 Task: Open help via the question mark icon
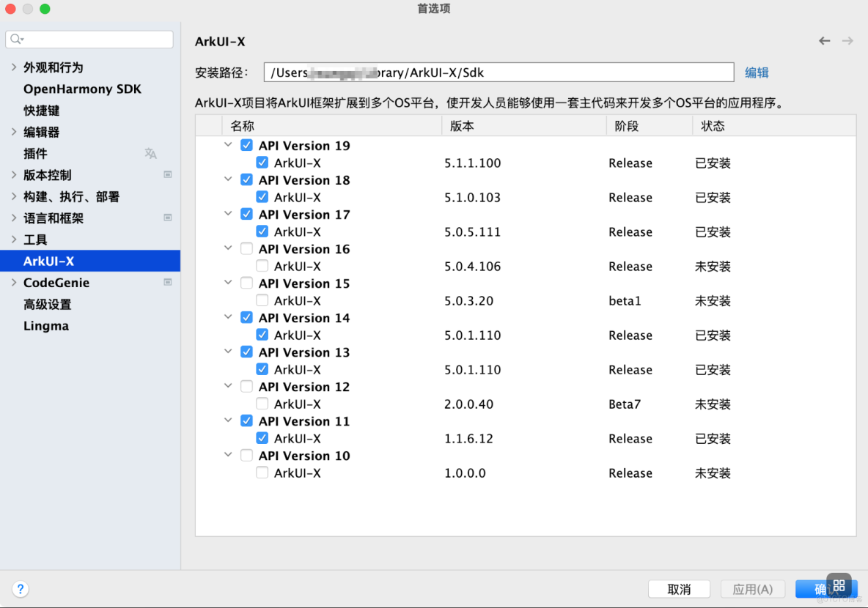(20, 589)
